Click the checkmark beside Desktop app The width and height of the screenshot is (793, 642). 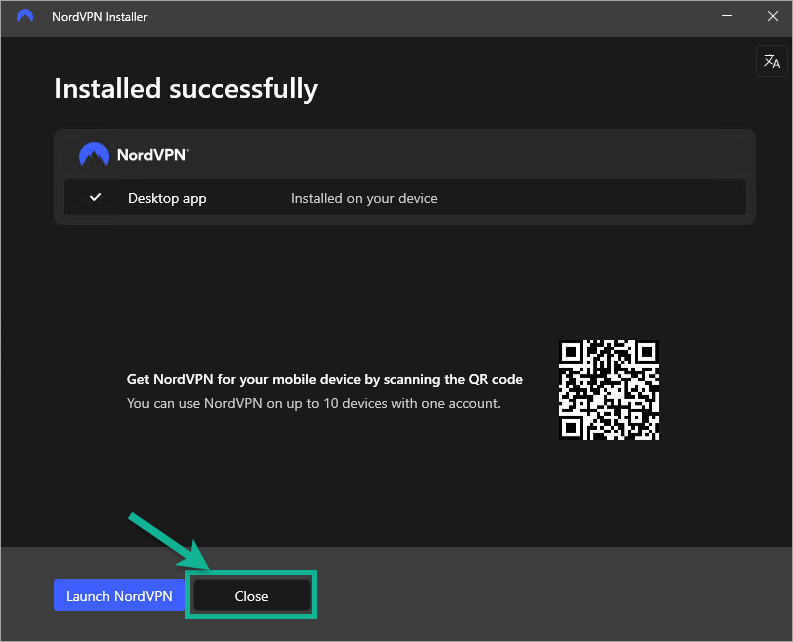click(96, 197)
